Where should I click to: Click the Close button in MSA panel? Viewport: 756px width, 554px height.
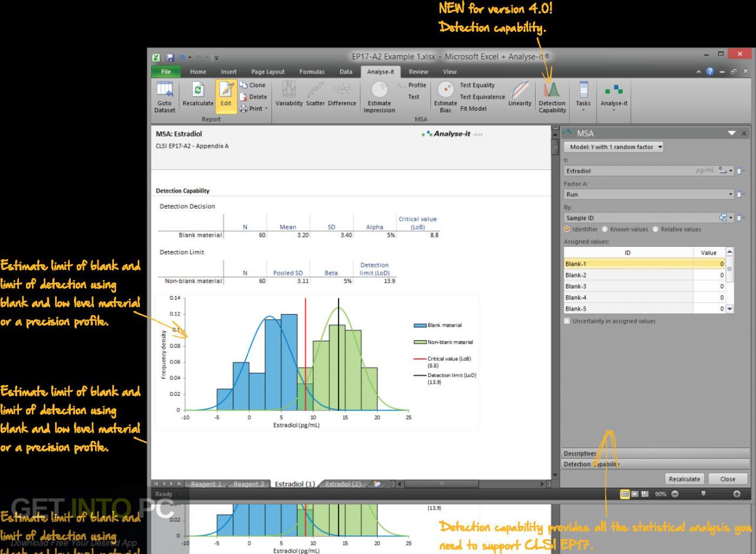[x=728, y=479]
